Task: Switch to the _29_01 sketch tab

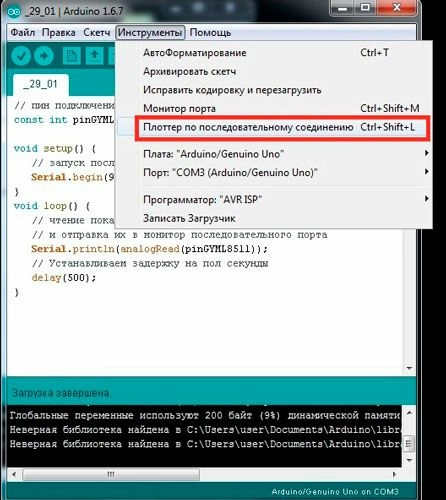Action: click(41, 84)
